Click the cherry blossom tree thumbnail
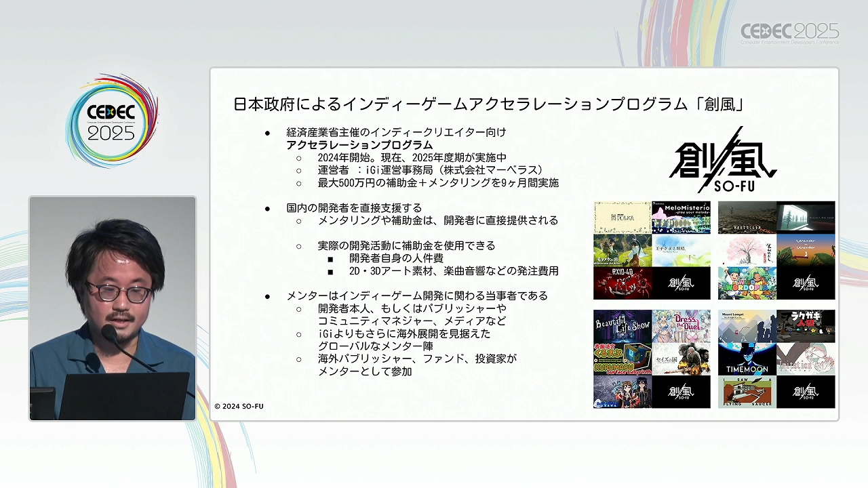Image resolution: width=868 pixels, height=488 pixels. (747, 251)
